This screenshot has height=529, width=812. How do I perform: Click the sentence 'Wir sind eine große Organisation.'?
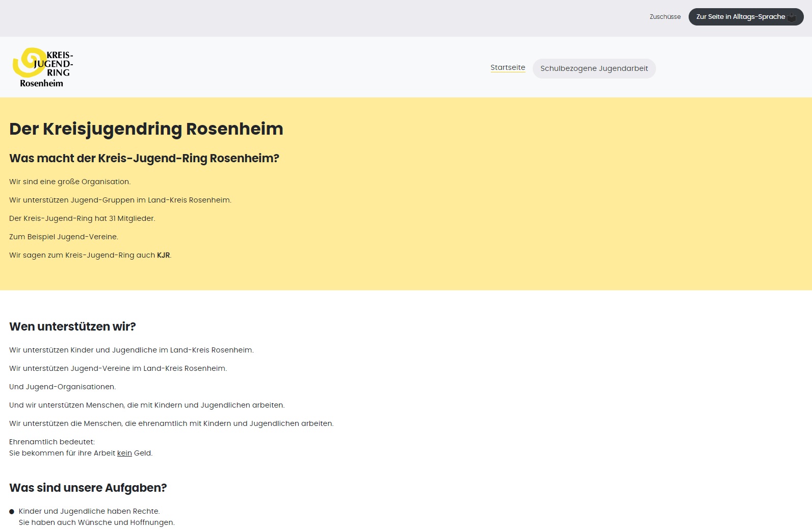pos(70,182)
